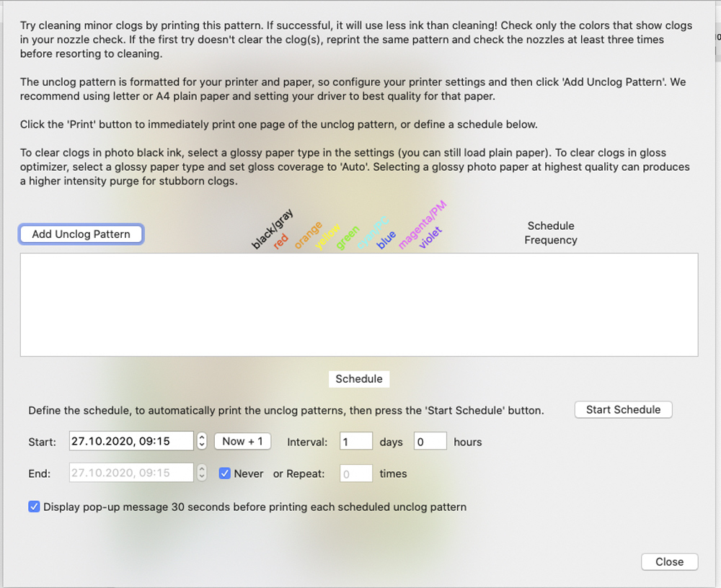Click inside the empty unclog pattern list
The height and width of the screenshot is (588, 721).
[x=358, y=304]
